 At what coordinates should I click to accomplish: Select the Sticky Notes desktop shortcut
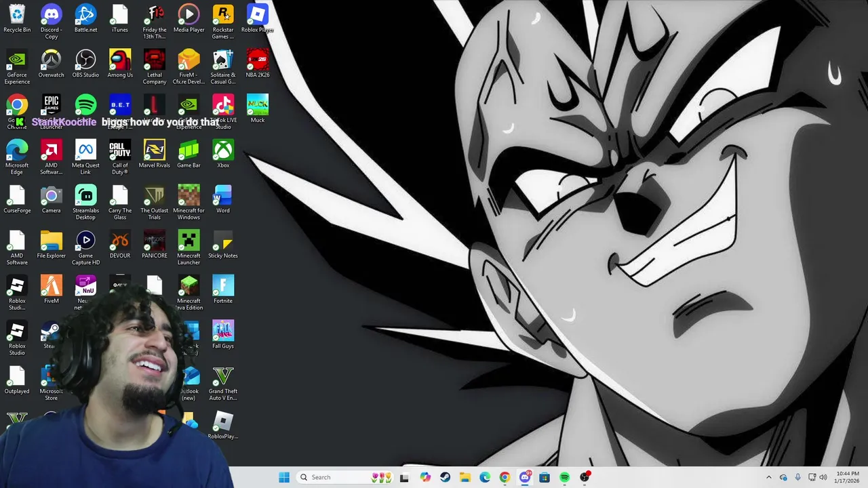pyautogui.click(x=223, y=245)
